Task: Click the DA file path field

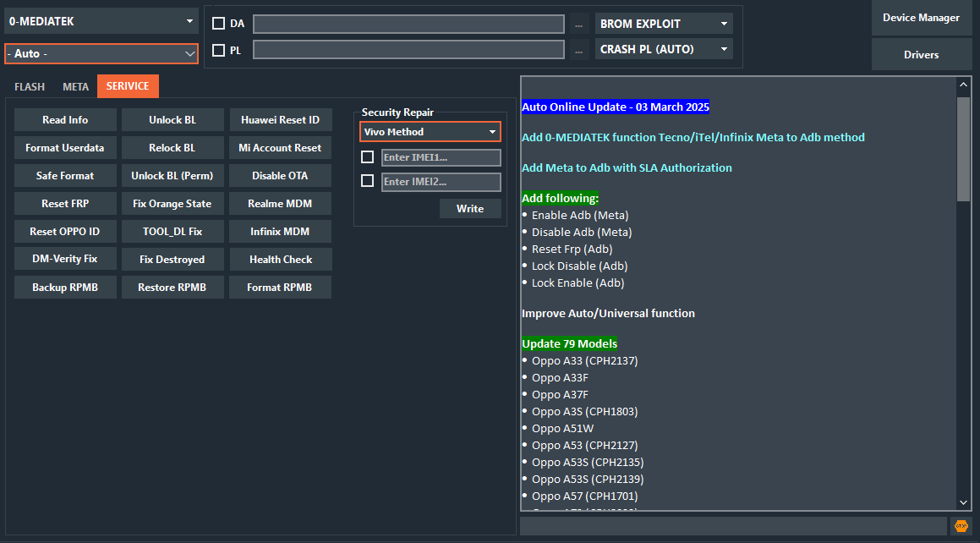Action: (x=408, y=25)
